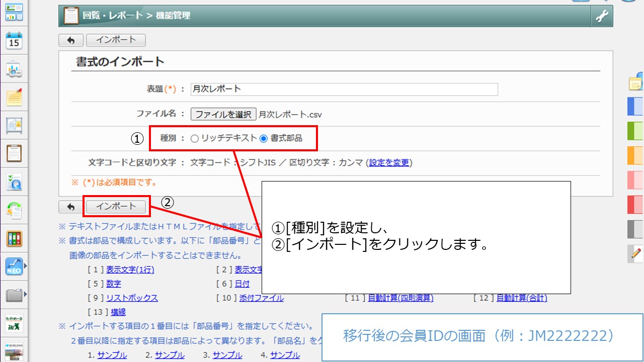The height and width of the screenshot is (362, 644).
Task: Open the clipboard report icon in sidebar
Action: point(14,153)
